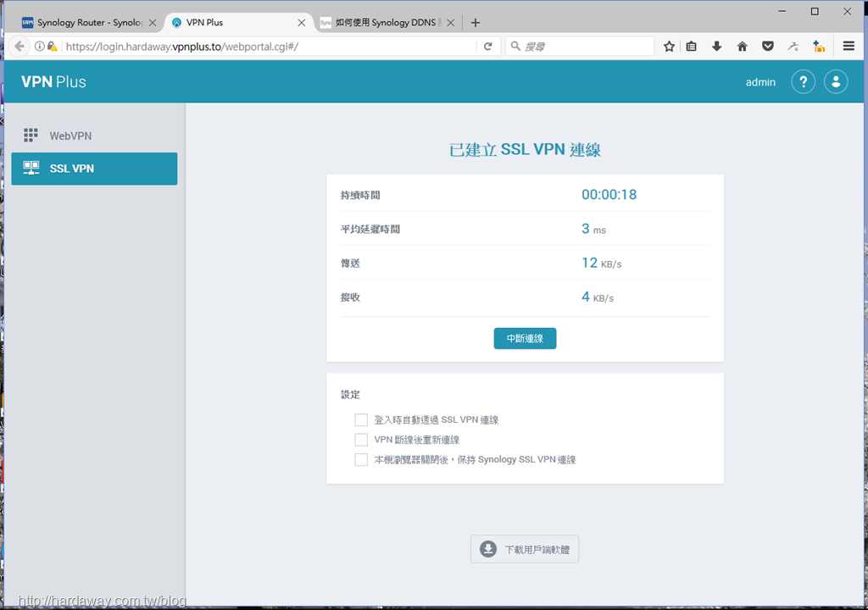Image resolution: width=868 pixels, height=610 pixels.
Task: Click the orange extension icon in toolbar
Action: click(x=819, y=47)
